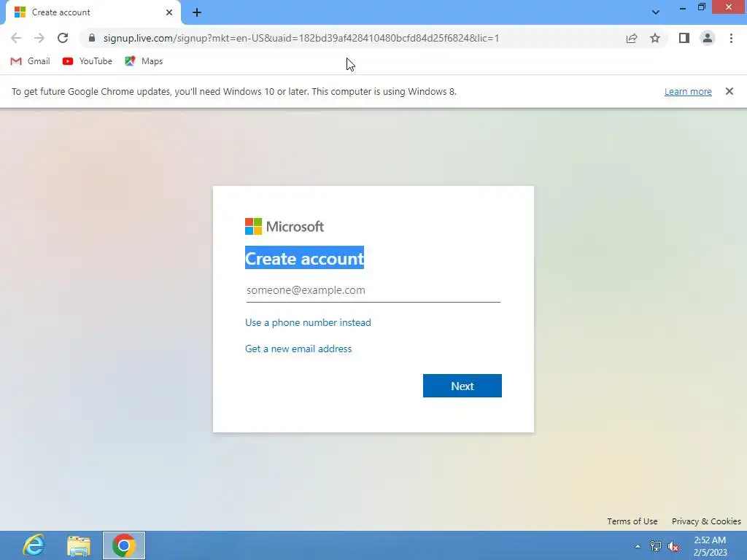Launch Internet Explorer from the taskbar
The image size is (747, 560).
[34, 545]
